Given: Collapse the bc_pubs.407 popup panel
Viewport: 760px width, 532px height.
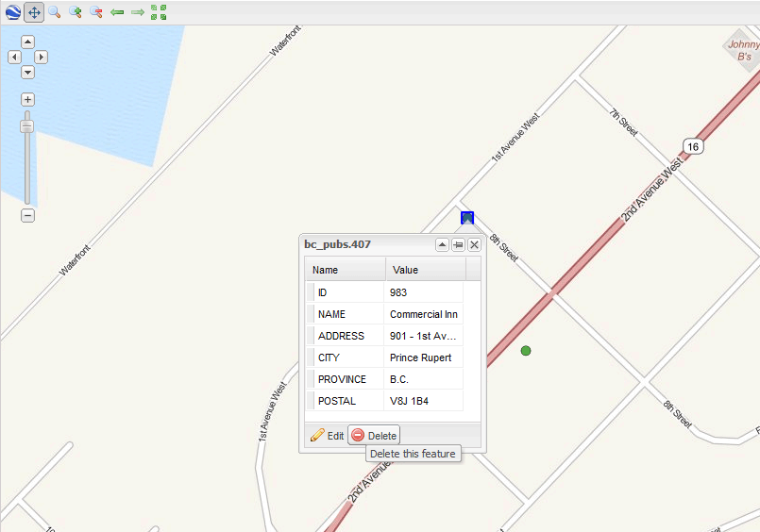Looking at the screenshot, I should (x=441, y=244).
